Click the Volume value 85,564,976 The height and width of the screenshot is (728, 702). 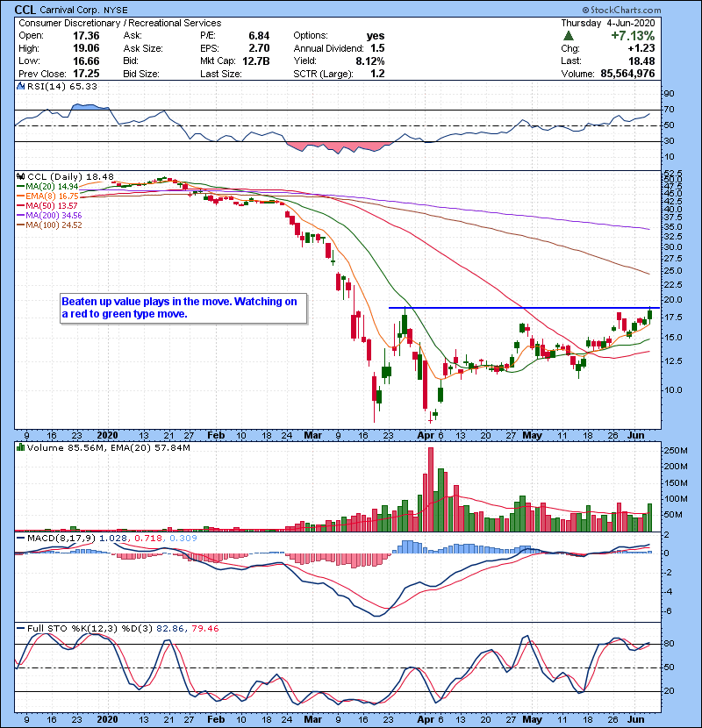tap(627, 74)
